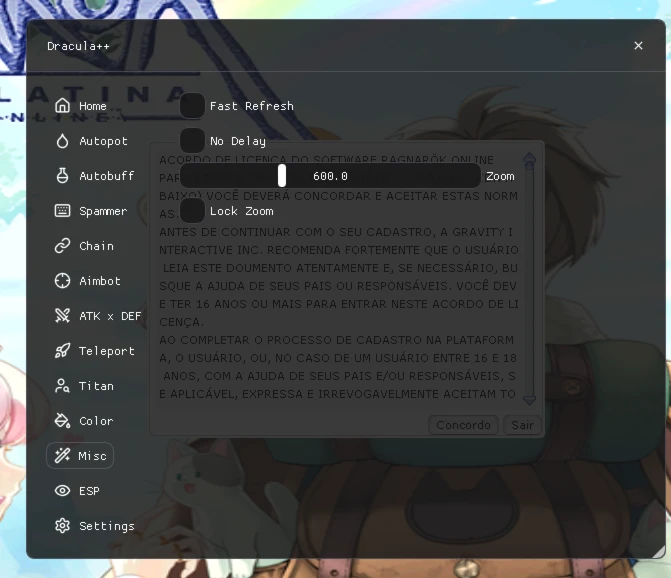
Task: Click the Lock Zoom label text
Action: pos(241,211)
